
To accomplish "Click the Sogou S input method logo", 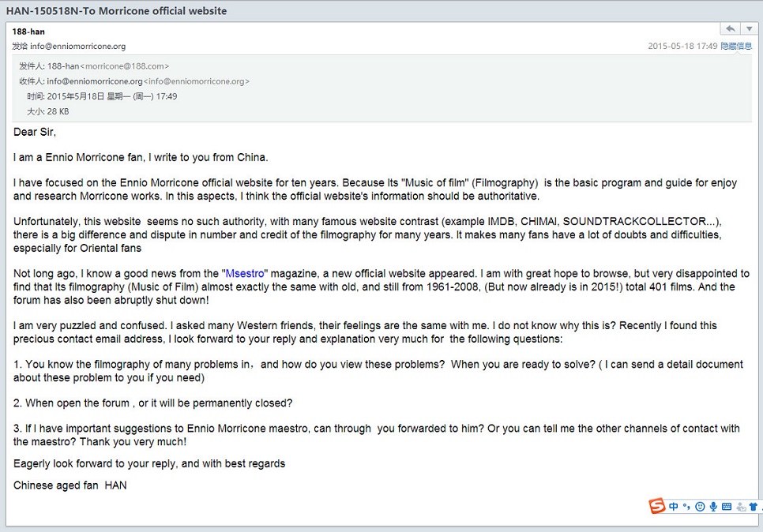I will click(657, 506).
